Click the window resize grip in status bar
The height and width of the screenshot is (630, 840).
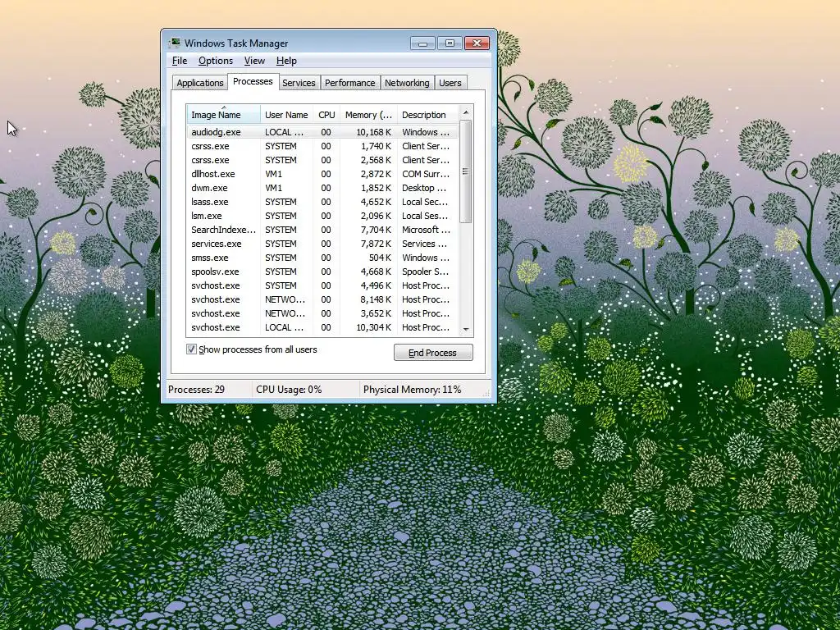(x=487, y=393)
